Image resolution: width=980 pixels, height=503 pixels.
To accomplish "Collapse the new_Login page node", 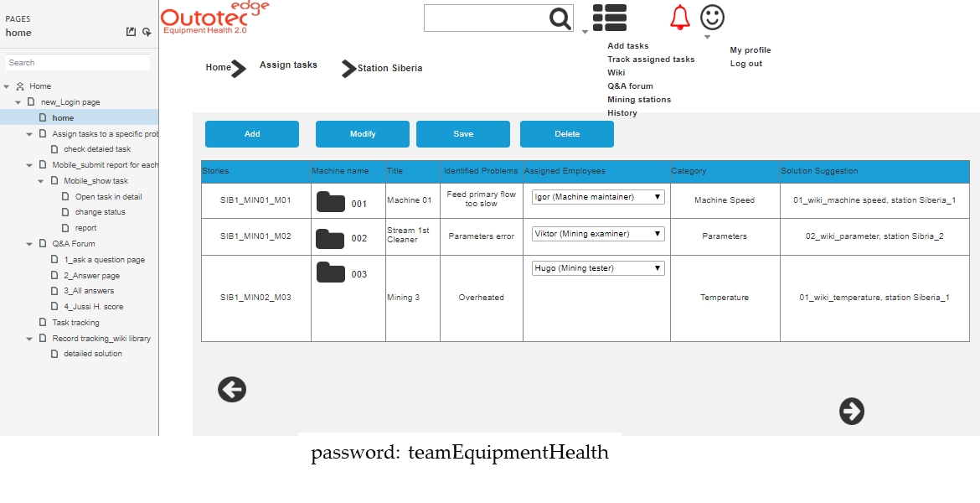I will tap(18, 102).
